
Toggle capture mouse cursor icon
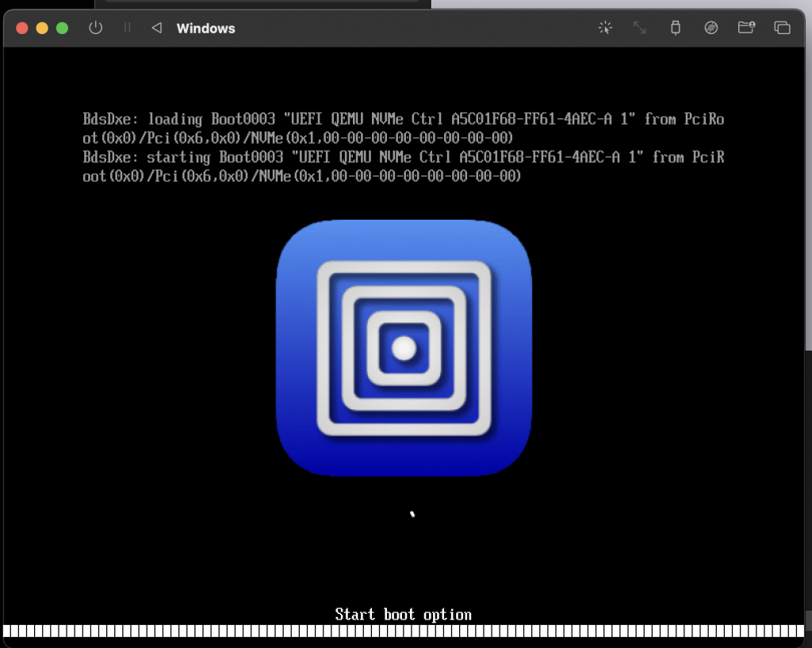pyautogui.click(x=605, y=28)
